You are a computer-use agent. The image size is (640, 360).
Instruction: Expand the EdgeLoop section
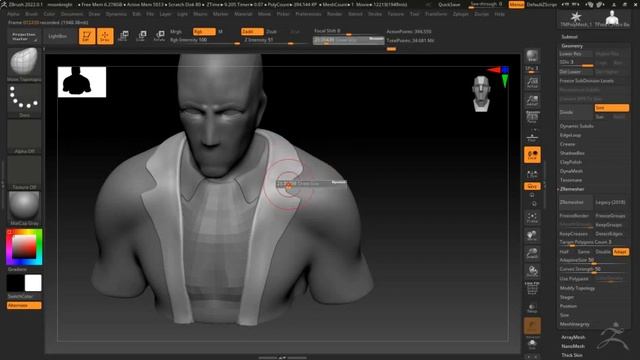coord(570,135)
